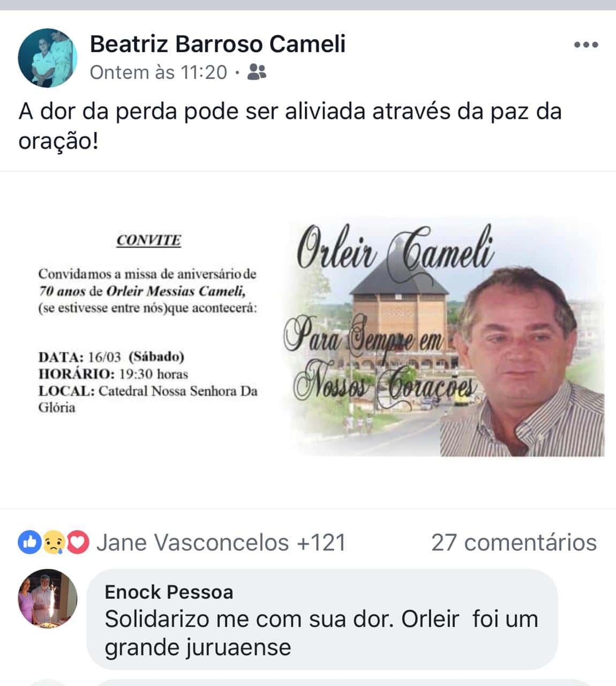Tap the sad crying face reaction icon
The image size is (616, 686).
coord(54,543)
